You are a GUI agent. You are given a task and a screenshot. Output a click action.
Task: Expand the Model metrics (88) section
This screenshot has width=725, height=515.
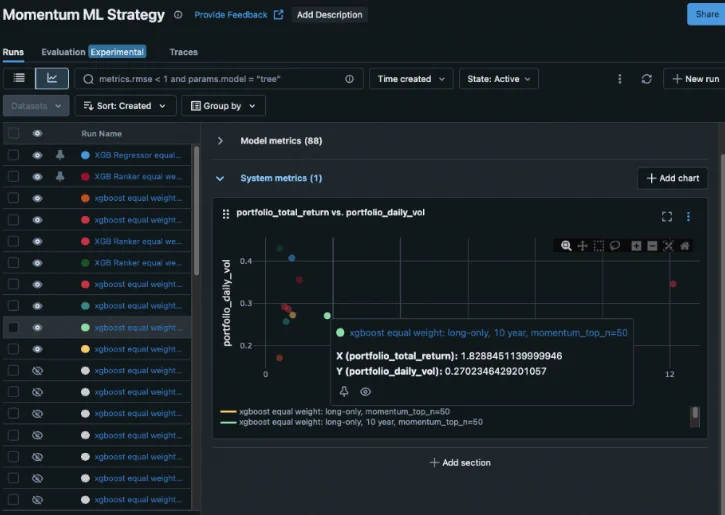(220, 141)
